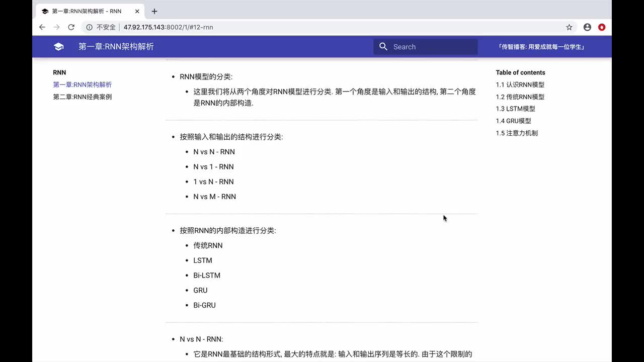Click the list item N vs M - RNN
This screenshot has width=644, height=362.
tap(214, 197)
